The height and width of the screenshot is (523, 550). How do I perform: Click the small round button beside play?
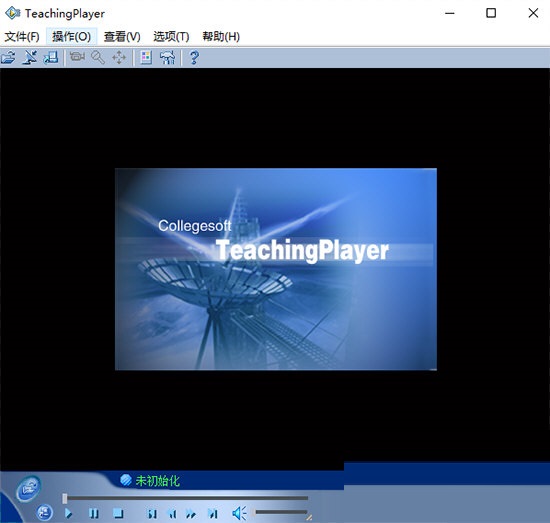(x=45, y=512)
